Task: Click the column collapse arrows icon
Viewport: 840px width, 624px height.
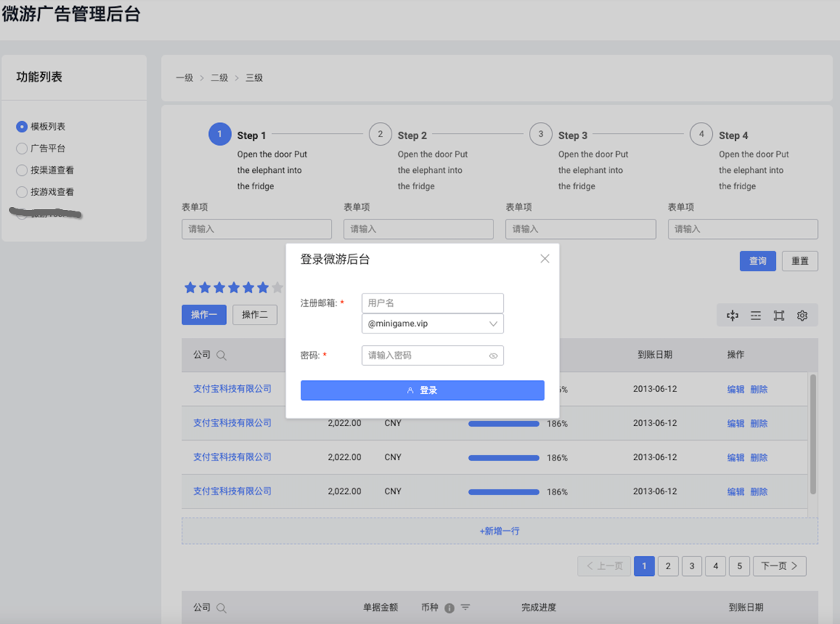Action: coord(732,315)
